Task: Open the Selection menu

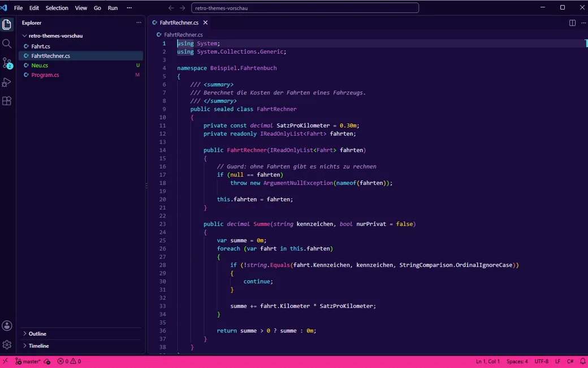Action: click(x=57, y=8)
